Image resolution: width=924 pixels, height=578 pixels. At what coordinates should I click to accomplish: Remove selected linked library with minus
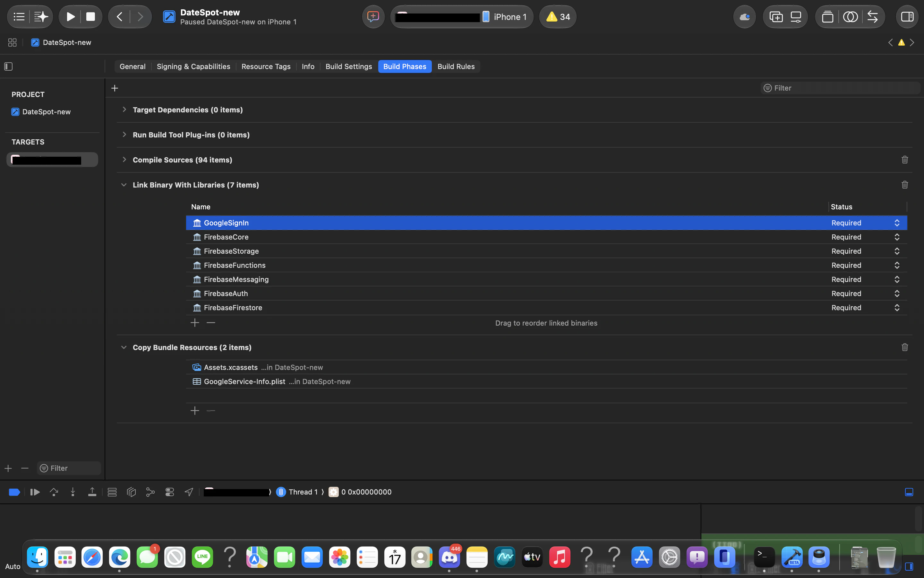211,323
